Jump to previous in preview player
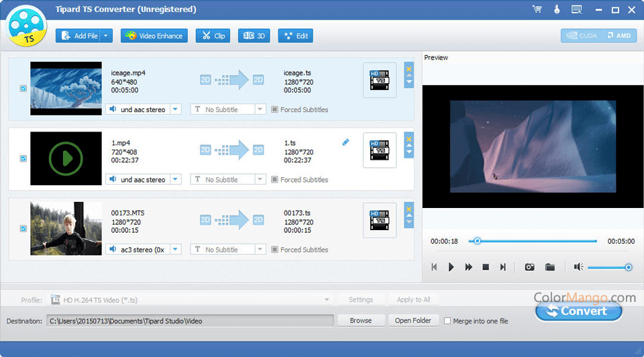 [434, 267]
